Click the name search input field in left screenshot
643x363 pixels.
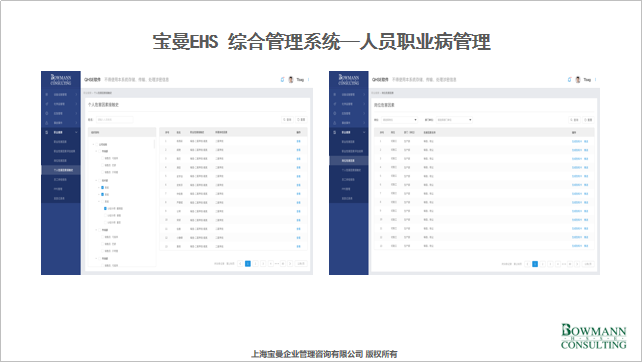coord(114,120)
